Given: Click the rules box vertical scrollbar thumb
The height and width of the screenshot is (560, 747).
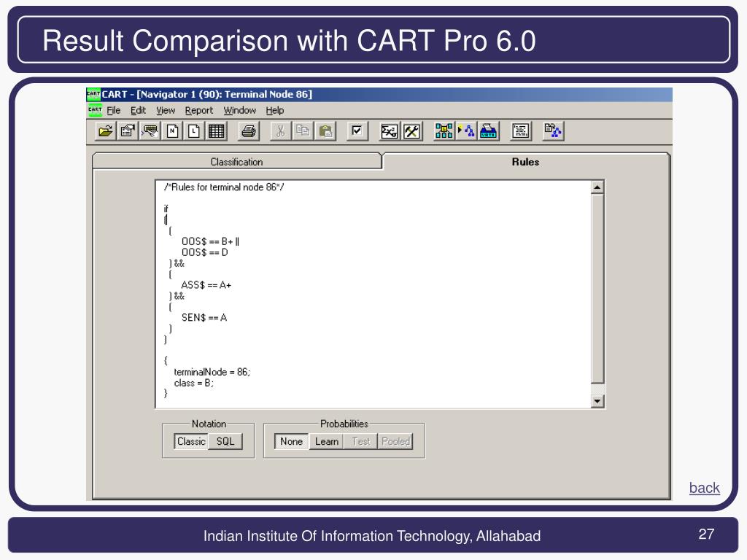Looking at the screenshot, I should tap(597, 288).
